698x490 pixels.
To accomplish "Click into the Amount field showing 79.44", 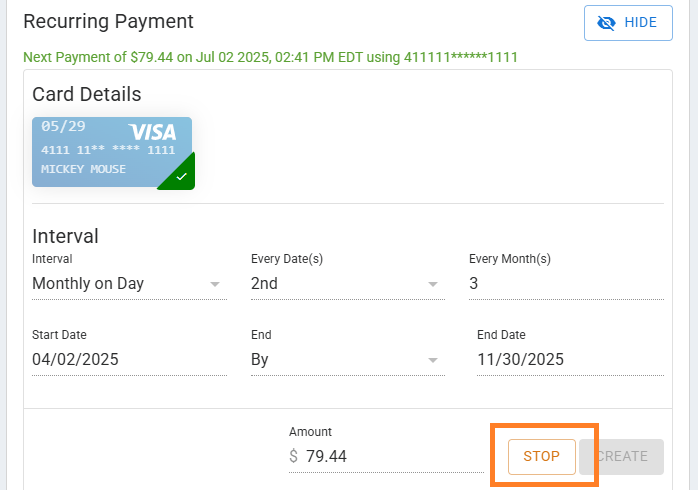I will [x=392, y=456].
